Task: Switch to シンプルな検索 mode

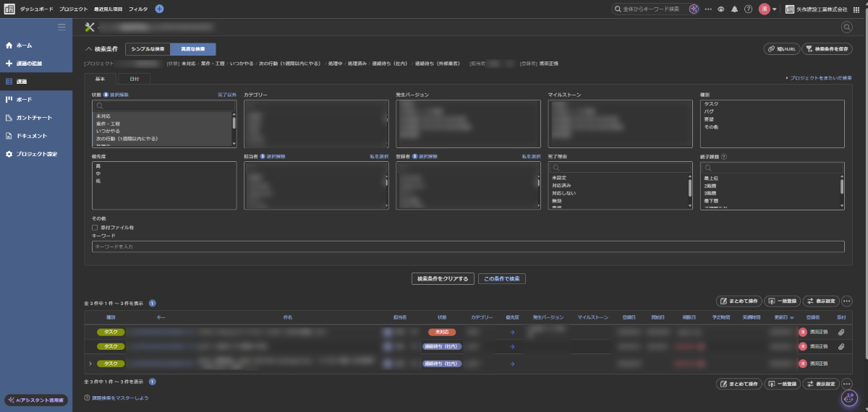Action: (148, 49)
